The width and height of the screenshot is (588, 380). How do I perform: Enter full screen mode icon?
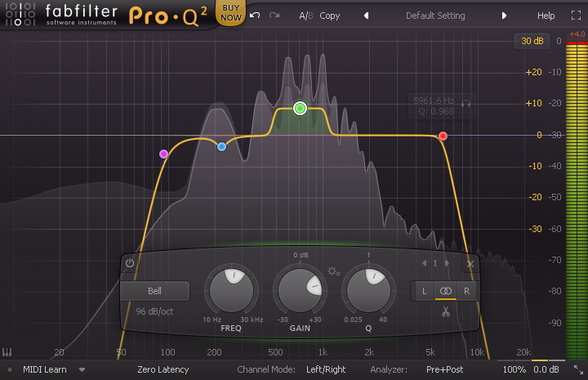click(x=576, y=16)
